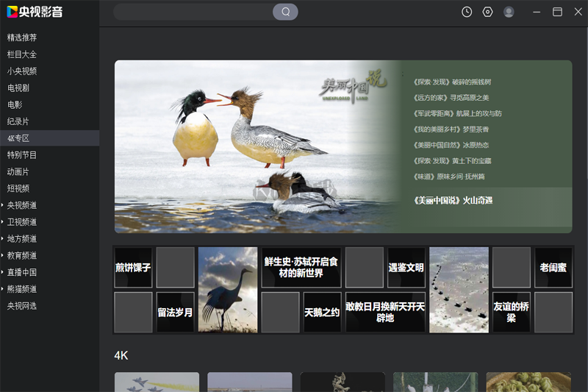Select 精选推荐 in the sidebar

[x=22, y=38]
